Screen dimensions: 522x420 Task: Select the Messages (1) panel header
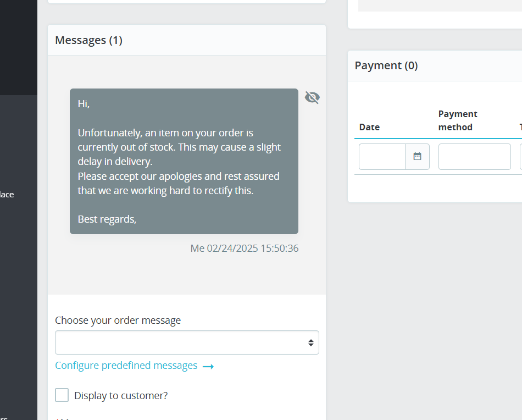pos(88,40)
